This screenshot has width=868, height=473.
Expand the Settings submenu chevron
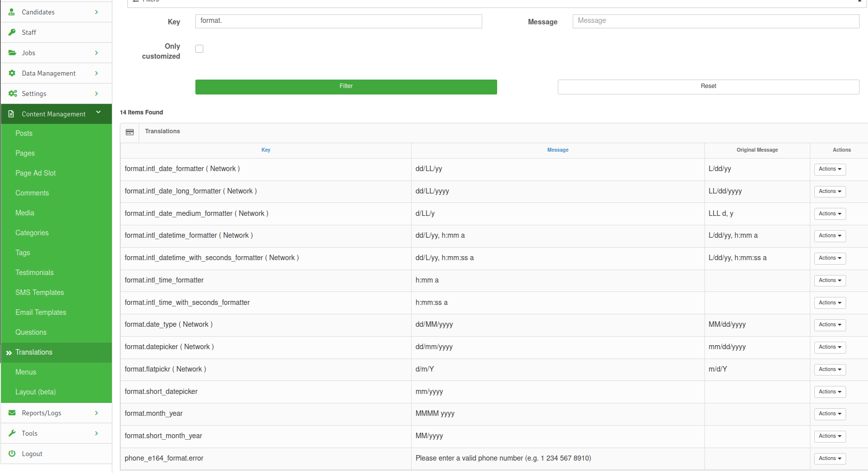[x=96, y=94]
